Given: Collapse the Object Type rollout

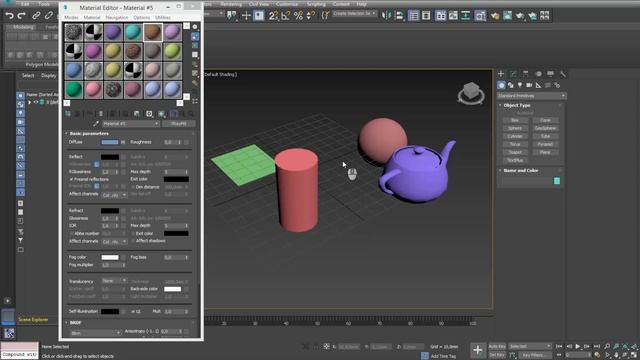Looking at the screenshot, I should point(517,105).
